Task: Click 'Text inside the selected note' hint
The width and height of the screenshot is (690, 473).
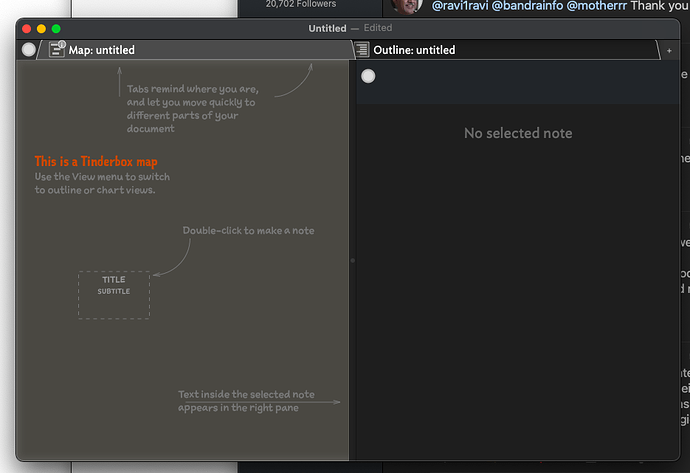Action: tap(246, 394)
